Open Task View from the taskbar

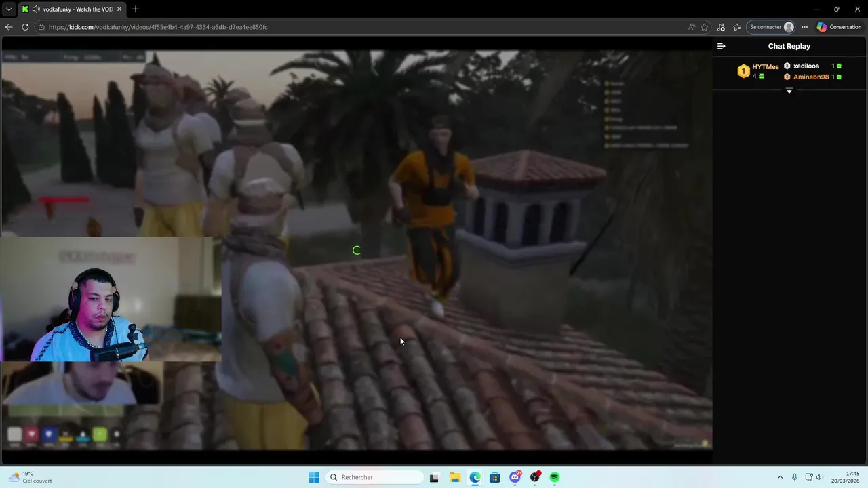(434, 477)
